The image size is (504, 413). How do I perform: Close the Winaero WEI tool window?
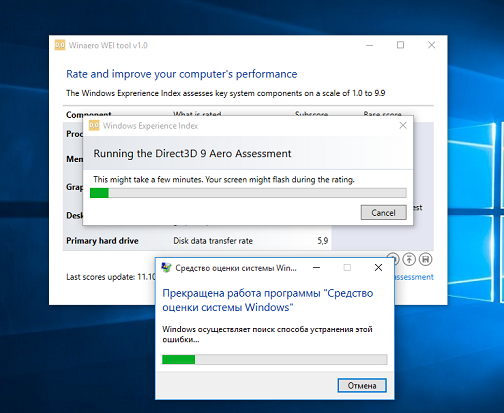click(432, 45)
